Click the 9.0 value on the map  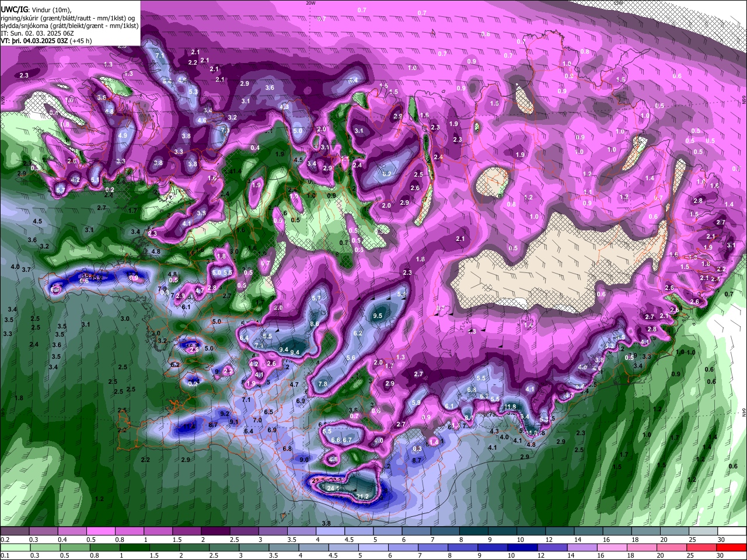[x=304, y=460]
